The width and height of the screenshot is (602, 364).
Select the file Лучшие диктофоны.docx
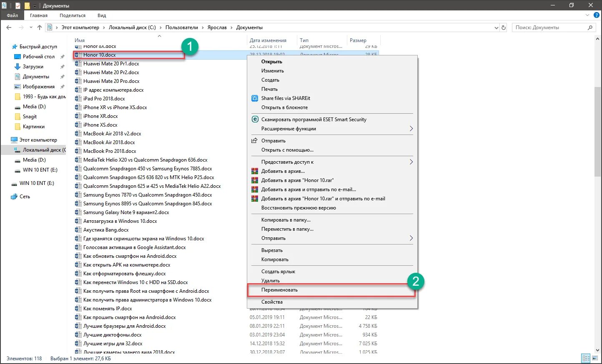112,335
